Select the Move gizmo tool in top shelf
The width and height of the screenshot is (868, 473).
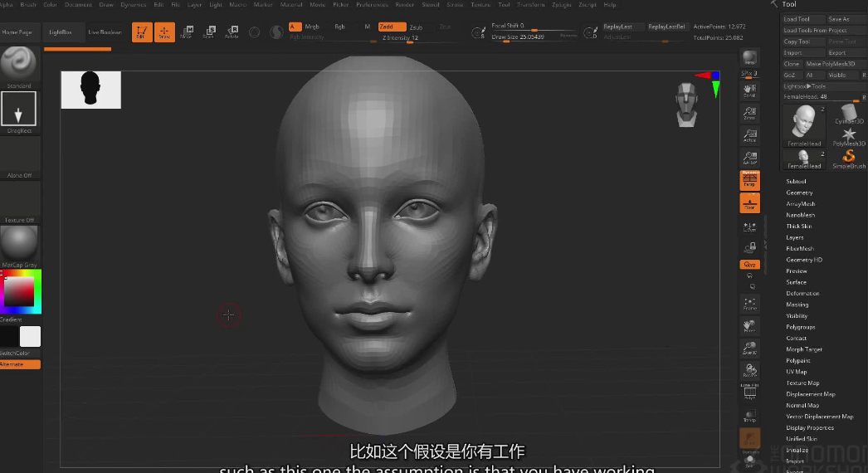187,32
